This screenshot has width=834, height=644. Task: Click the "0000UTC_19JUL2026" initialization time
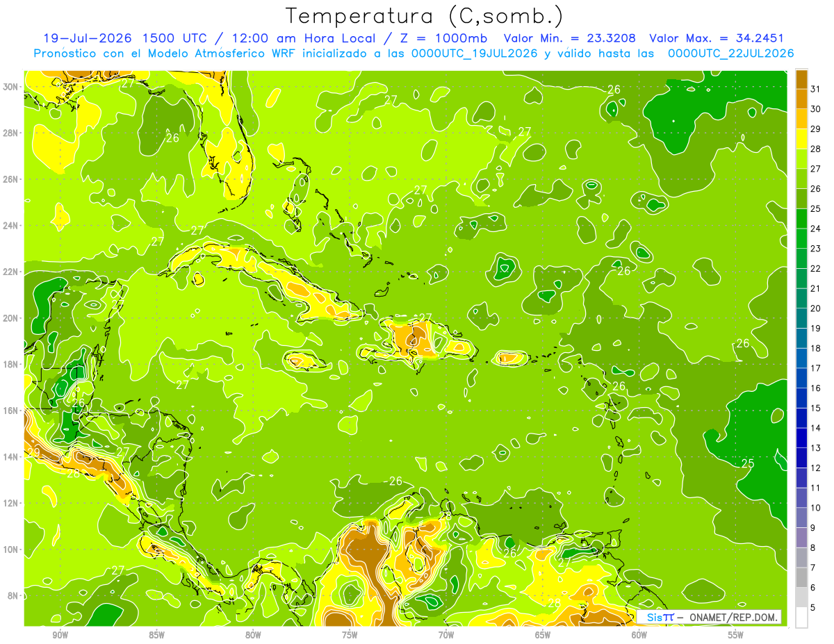coord(475,53)
